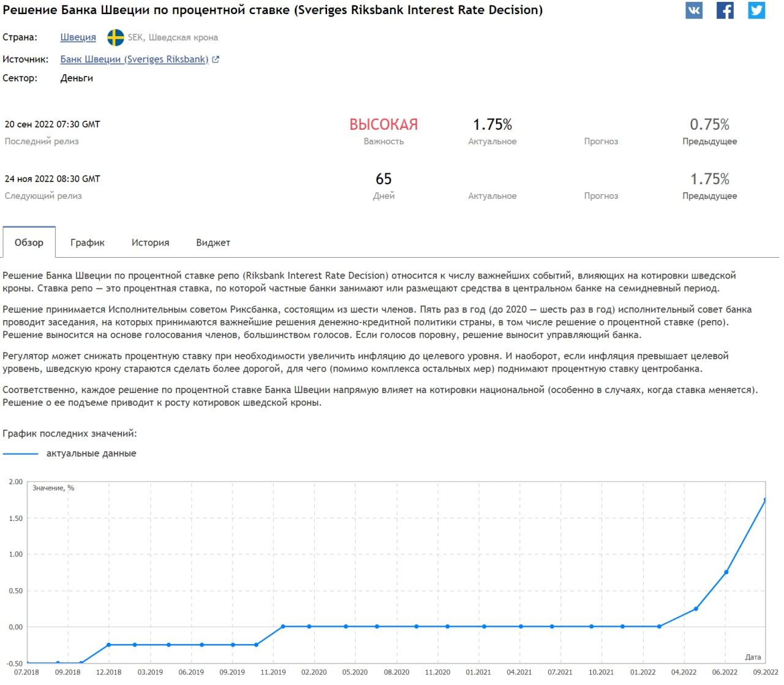Click chart data point at 12.2018
The height and width of the screenshot is (685, 784).
(x=108, y=645)
